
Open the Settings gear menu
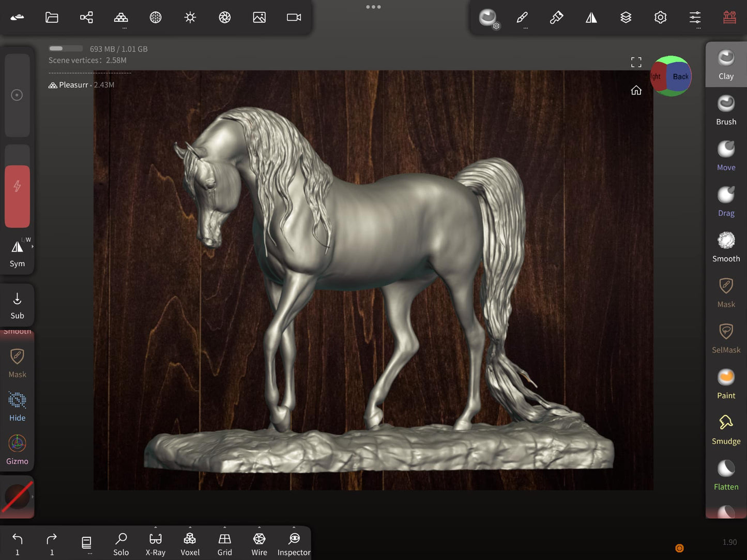(x=661, y=18)
